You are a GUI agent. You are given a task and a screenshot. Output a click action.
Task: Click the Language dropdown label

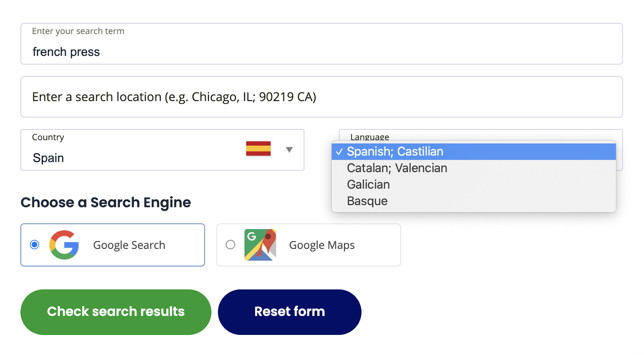pos(369,137)
